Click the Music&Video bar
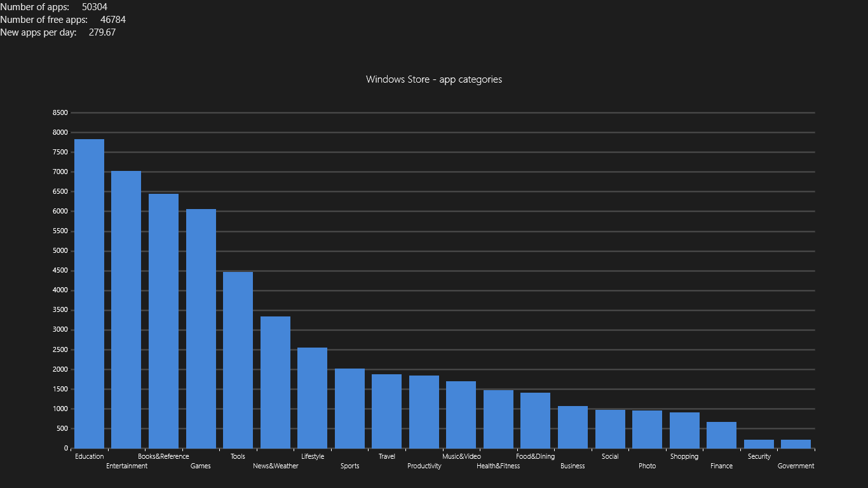The width and height of the screenshot is (868, 488). click(461, 414)
